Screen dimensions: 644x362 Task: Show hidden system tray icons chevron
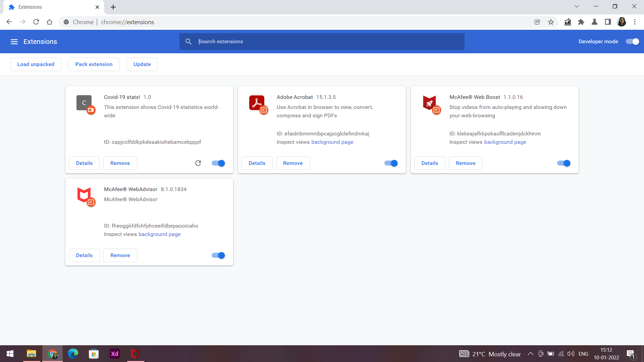[x=530, y=354]
